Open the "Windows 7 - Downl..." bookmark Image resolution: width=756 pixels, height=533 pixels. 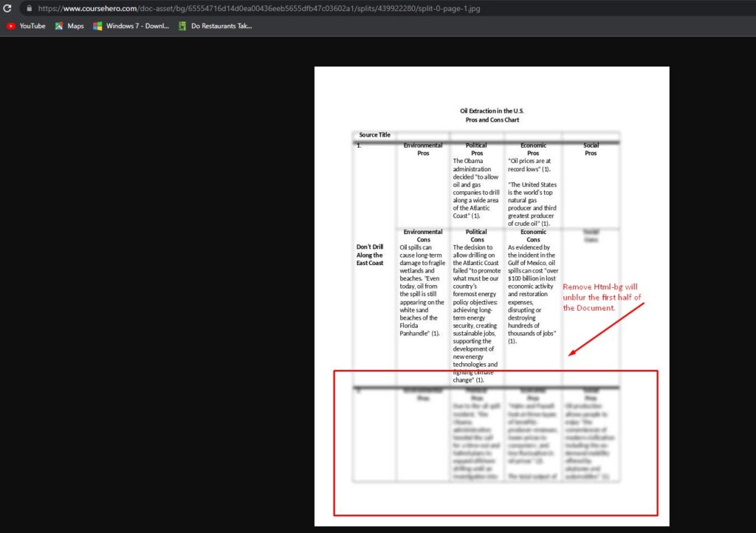coord(137,26)
